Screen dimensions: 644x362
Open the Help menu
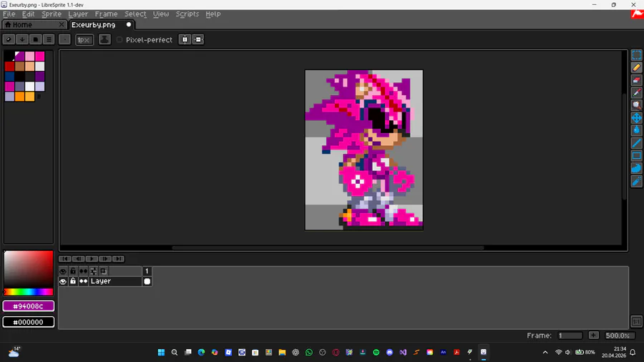coord(213,14)
